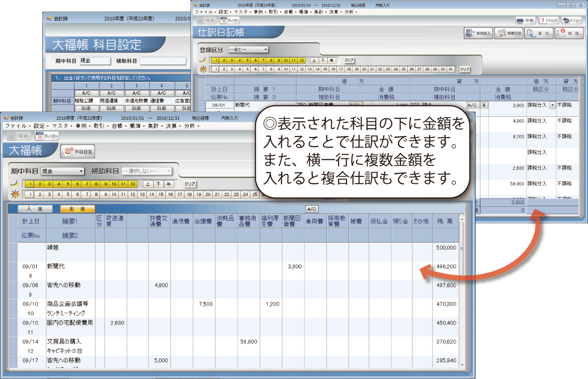Toggle month 12 in the 大福帳 window
This screenshot has height=379, width=588.
pos(133,184)
